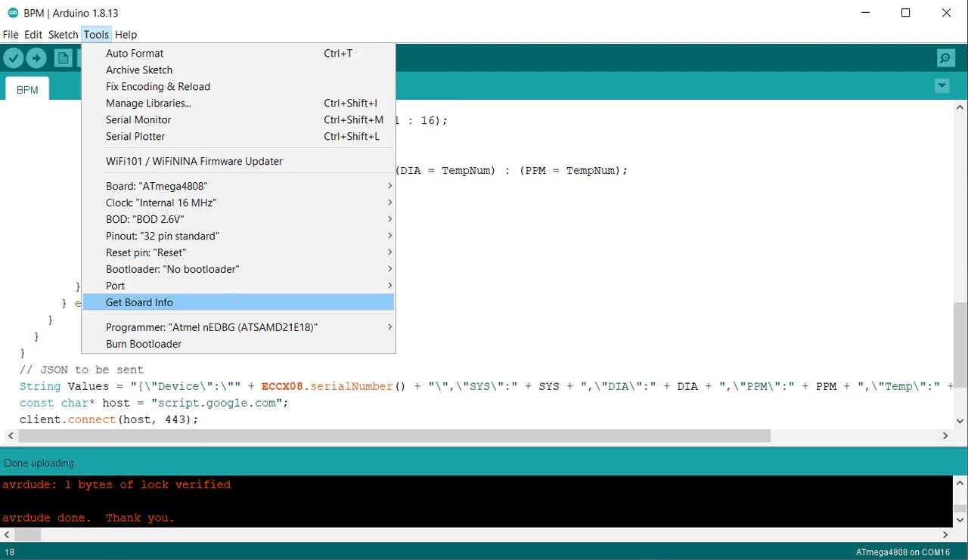This screenshot has width=968, height=560.
Task: Expand Reset pin: "Reset" submenu
Action: coord(238,253)
